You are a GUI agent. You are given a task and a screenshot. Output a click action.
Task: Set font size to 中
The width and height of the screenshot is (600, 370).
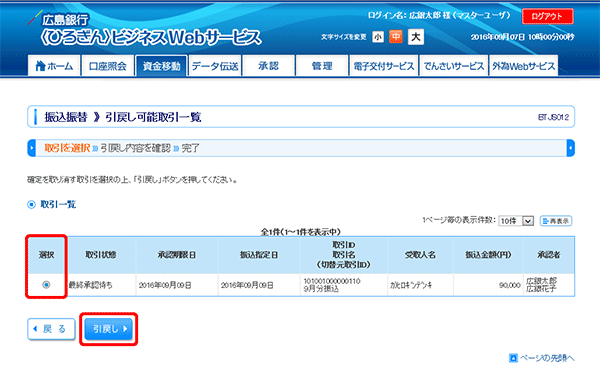pos(396,37)
